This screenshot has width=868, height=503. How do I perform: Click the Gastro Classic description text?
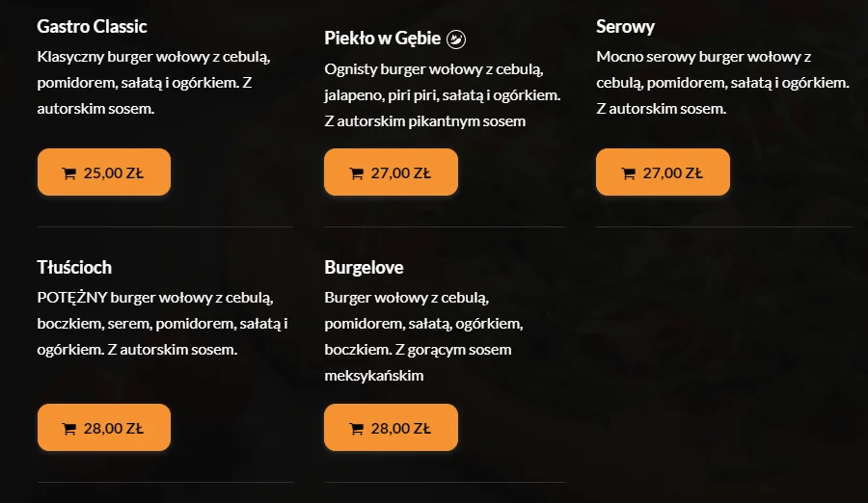point(145,83)
